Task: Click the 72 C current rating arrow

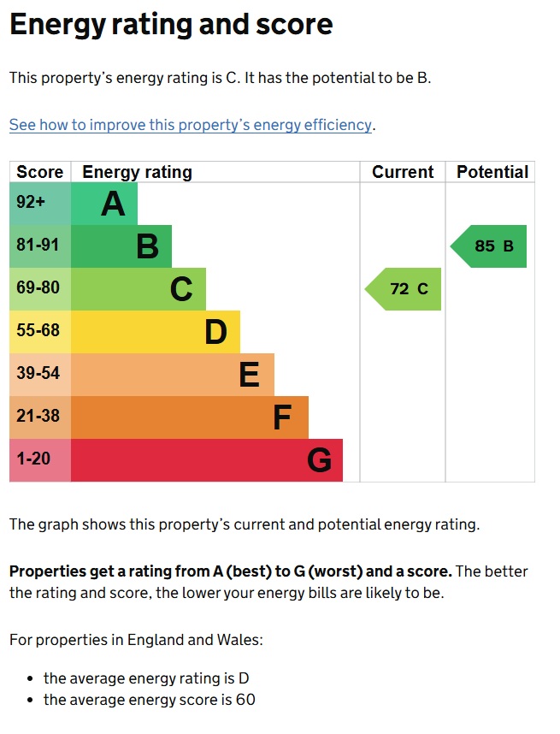Action: [x=403, y=289]
